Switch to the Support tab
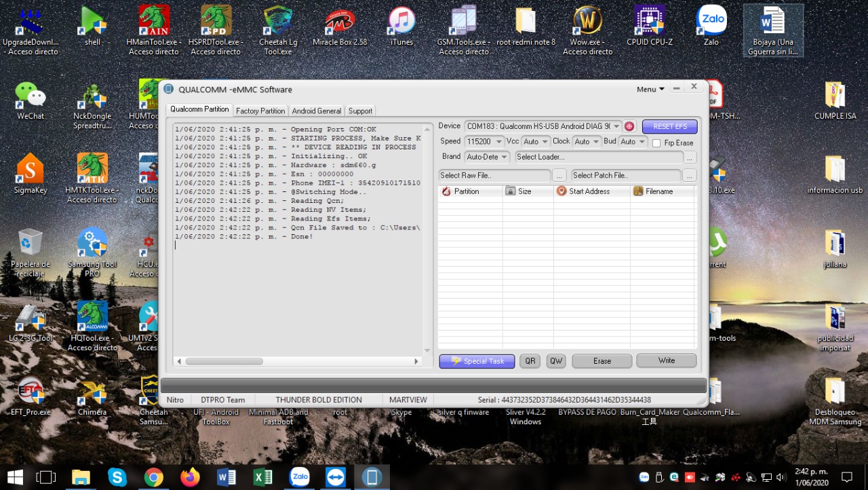Image resolution: width=868 pixels, height=490 pixels. 360,111
